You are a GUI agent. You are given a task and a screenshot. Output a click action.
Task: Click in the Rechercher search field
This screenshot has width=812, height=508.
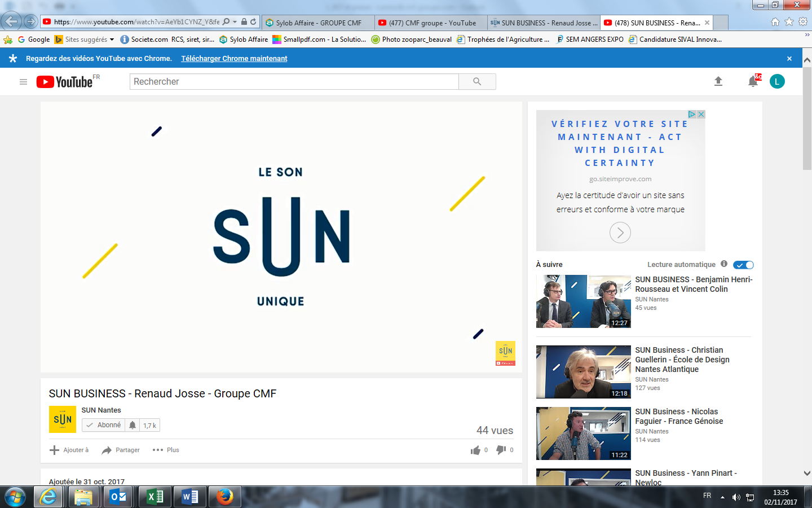294,82
